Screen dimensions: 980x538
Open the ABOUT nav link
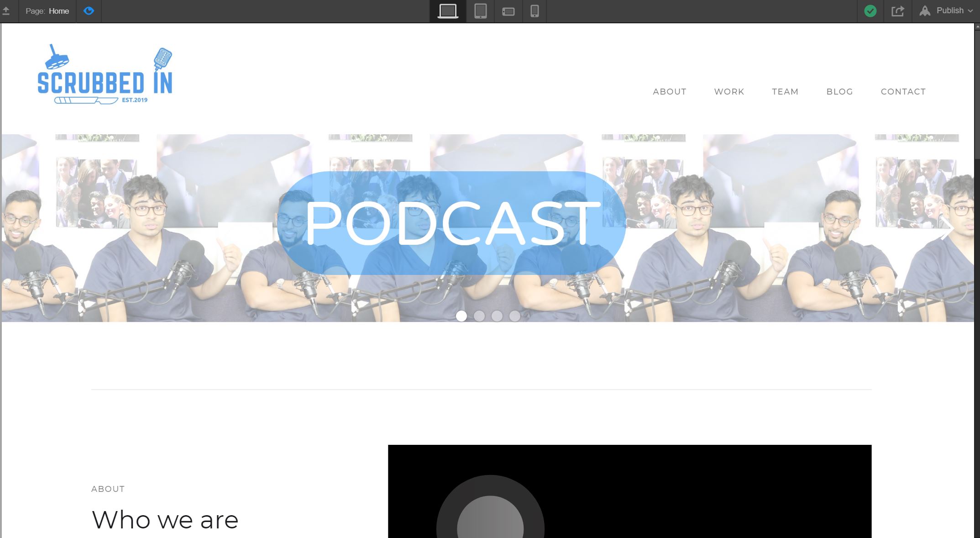669,92
